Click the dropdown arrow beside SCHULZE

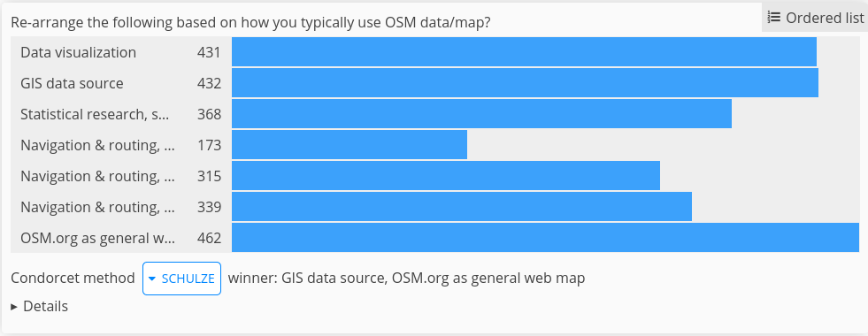click(152, 279)
